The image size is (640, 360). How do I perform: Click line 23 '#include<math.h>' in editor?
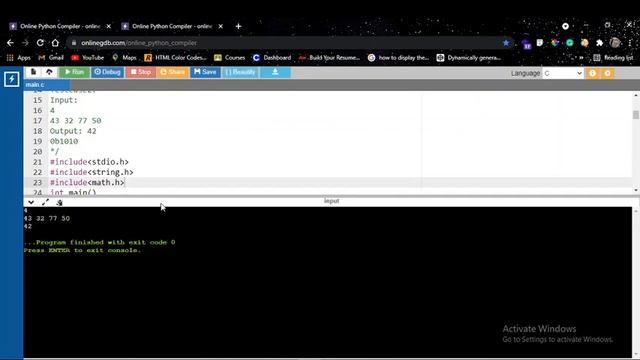pos(87,182)
